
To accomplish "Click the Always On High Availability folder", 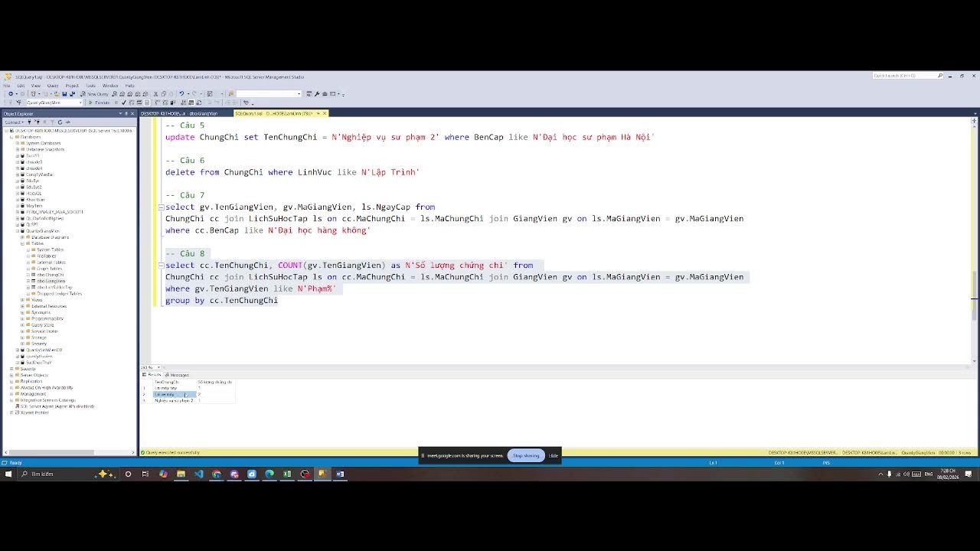I will [x=47, y=387].
